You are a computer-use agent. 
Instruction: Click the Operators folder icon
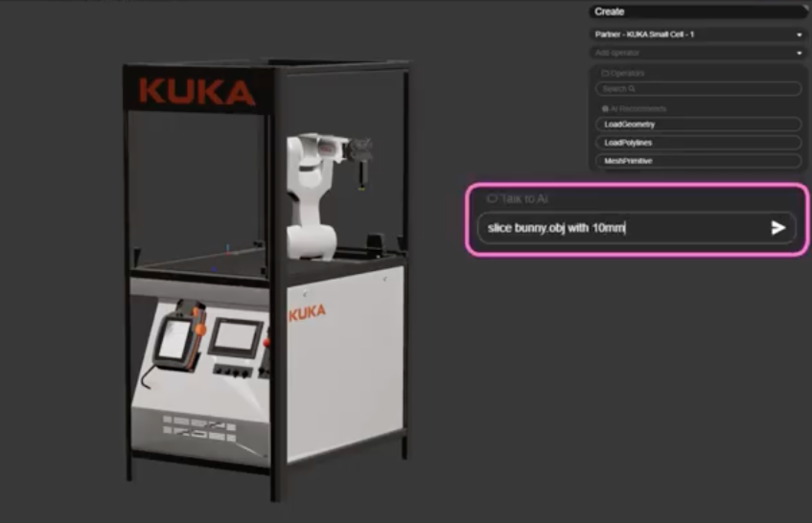(x=605, y=73)
